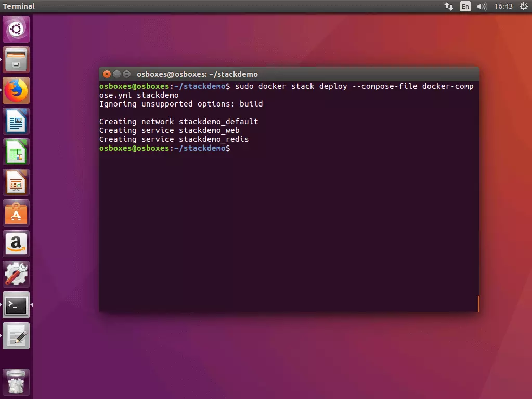Click 'Ignoring unsupported options: build' line
Image resolution: width=532 pixels, height=399 pixels.
click(181, 104)
